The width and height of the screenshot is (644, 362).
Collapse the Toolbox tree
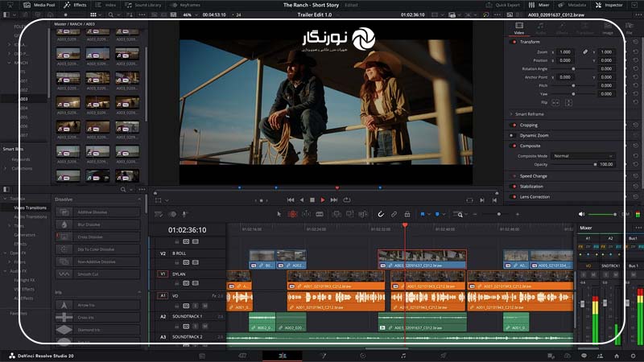(5, 199)
